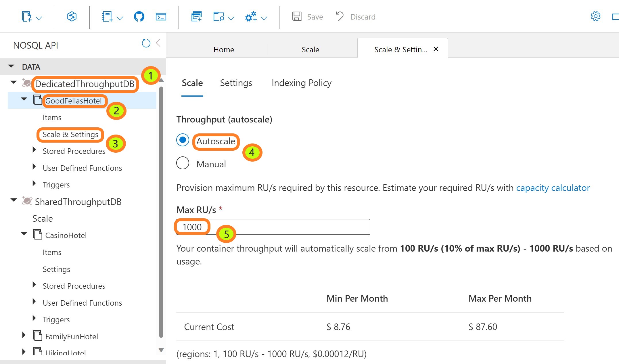619x364 pixels.
Task: Switch to the Home tab
Action: [224, 49]
